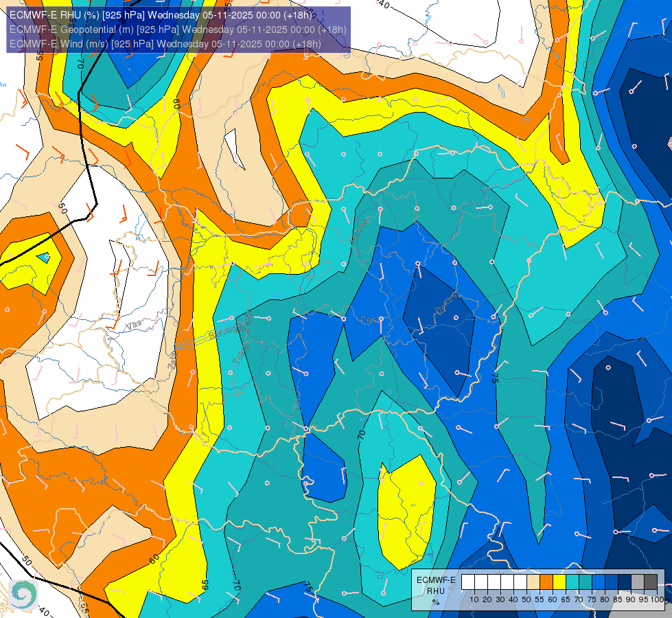The height and width of the screenshot is (618, 672).
Task: Click the '100' tick label in the legend
Action: (657, 600)
